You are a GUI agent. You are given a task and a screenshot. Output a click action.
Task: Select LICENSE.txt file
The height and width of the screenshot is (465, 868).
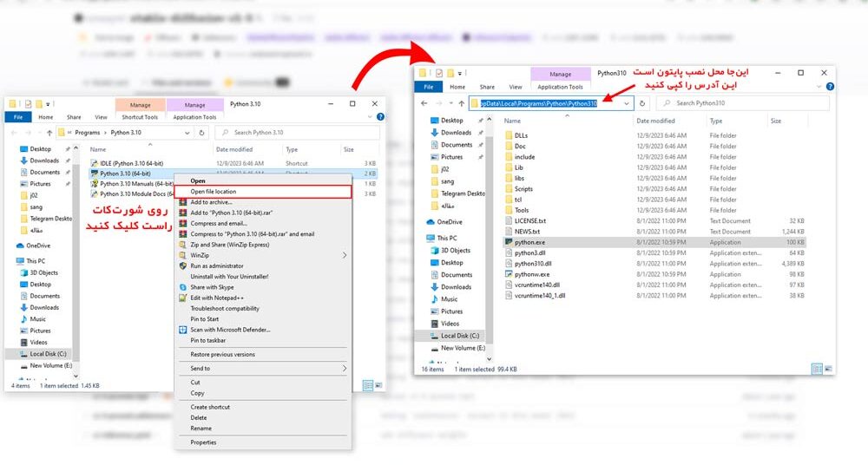pos(529,221)
